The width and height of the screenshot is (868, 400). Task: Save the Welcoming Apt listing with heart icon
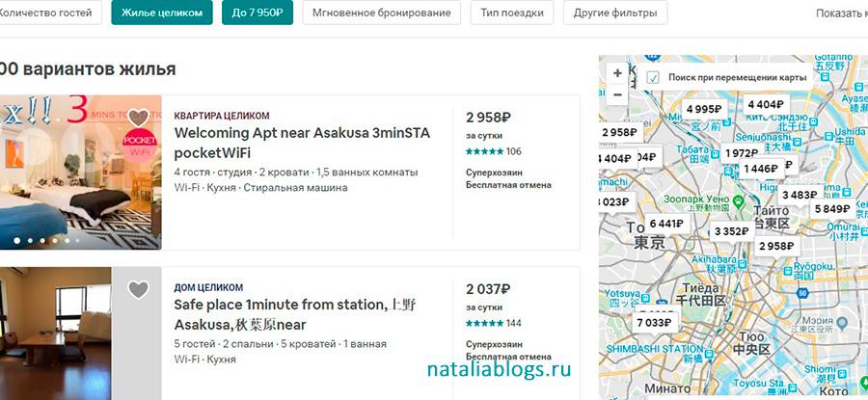[x=139, y=118]
